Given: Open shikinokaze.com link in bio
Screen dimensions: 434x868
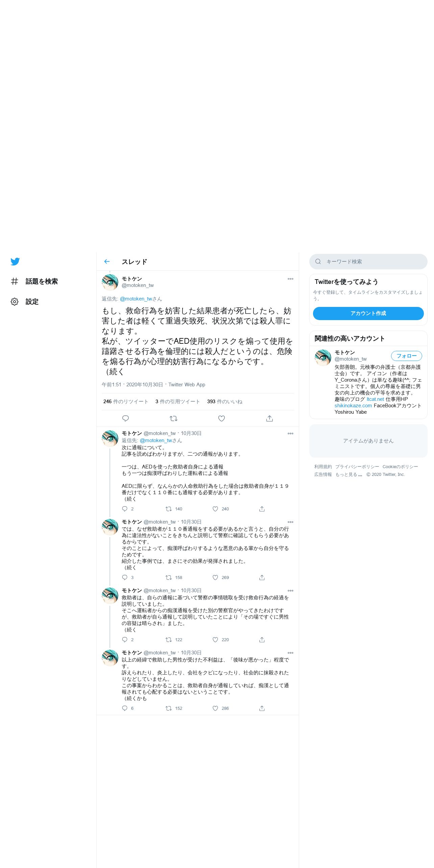Looking at the screenshot, I should tap(353, 406).
